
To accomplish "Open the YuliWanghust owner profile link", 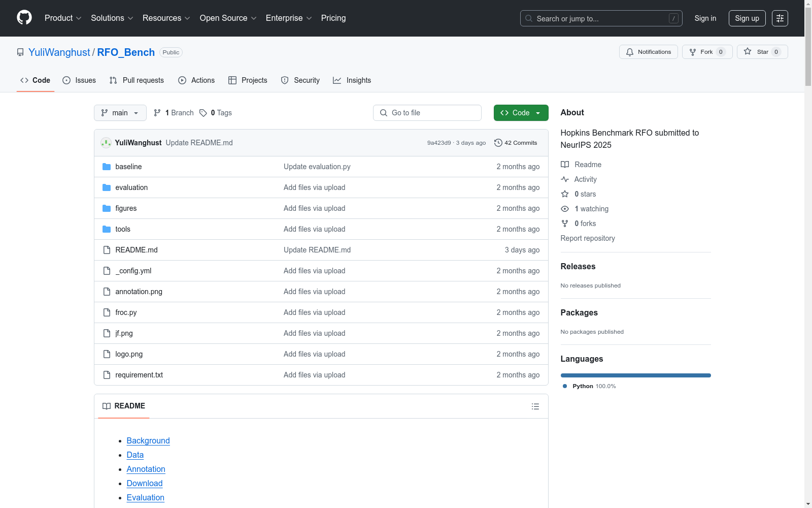I will (x=59, y=52).
